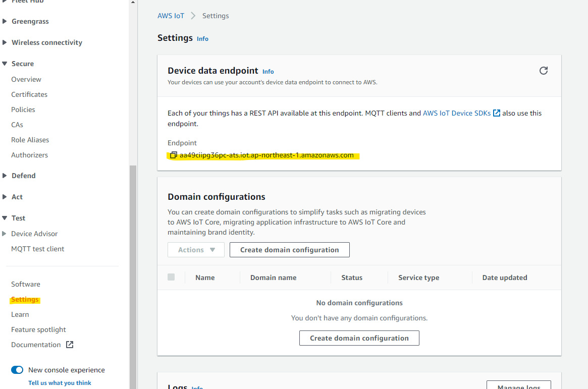This screenshot has height=389, width=588.
Task: Expand the Greengrass section
Action: click(5, 21)
